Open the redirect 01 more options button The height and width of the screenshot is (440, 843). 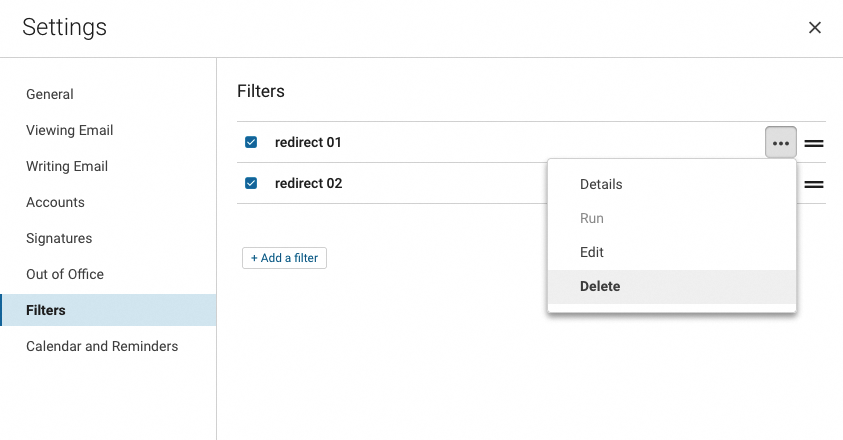[781, 143]
